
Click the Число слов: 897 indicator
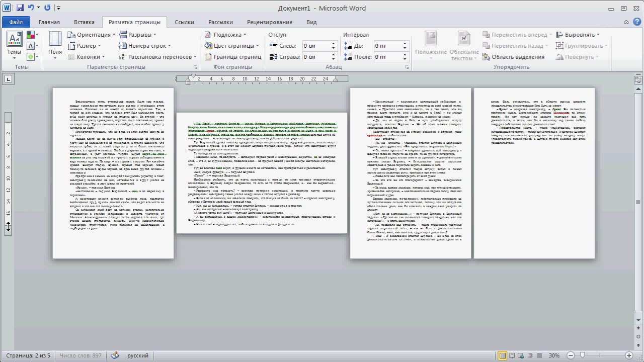coord(80,356)
